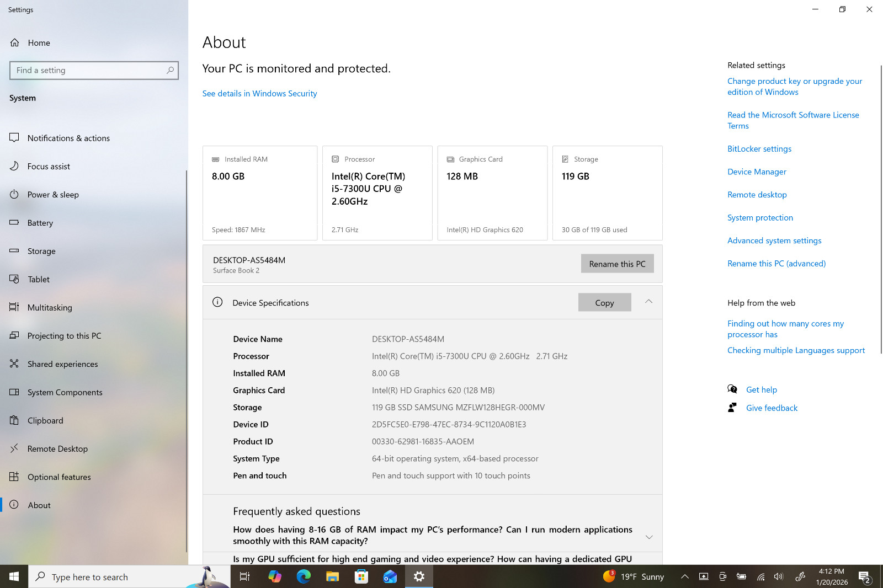
Task: Open Power & sleep settings
Action: (53, 194)
